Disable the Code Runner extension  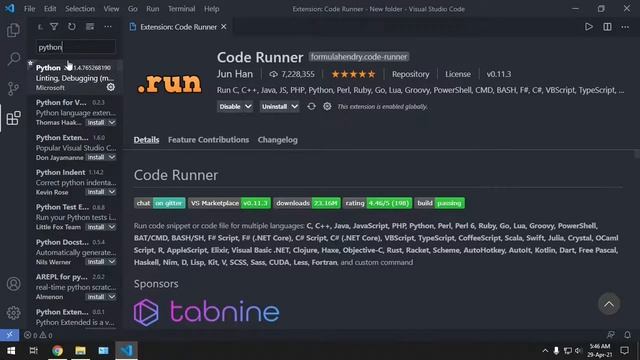pyautogui.click(x=230, y=107)
